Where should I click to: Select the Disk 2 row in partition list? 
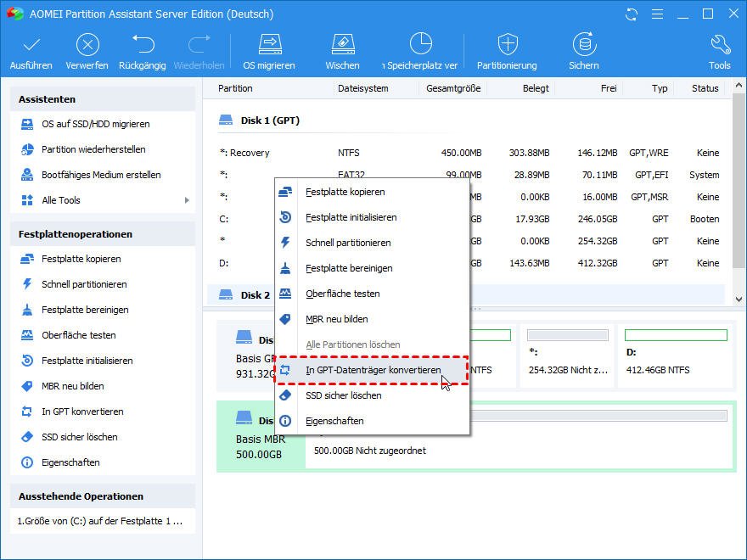(466, 295)
